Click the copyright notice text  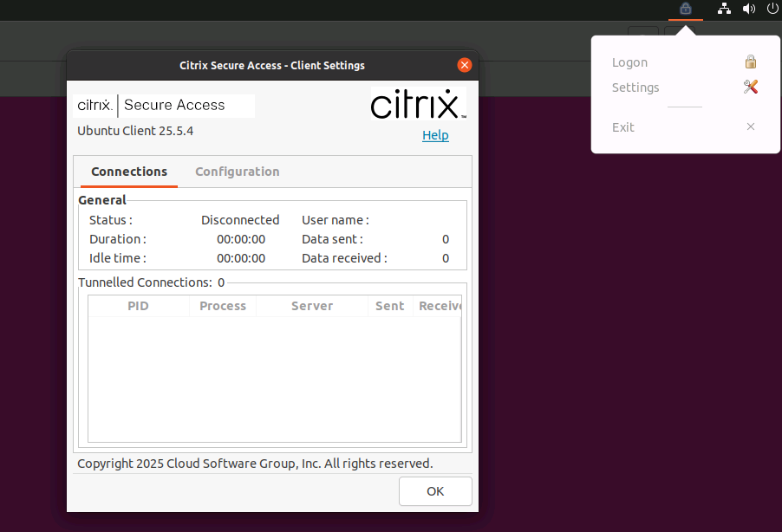(255, 464)
